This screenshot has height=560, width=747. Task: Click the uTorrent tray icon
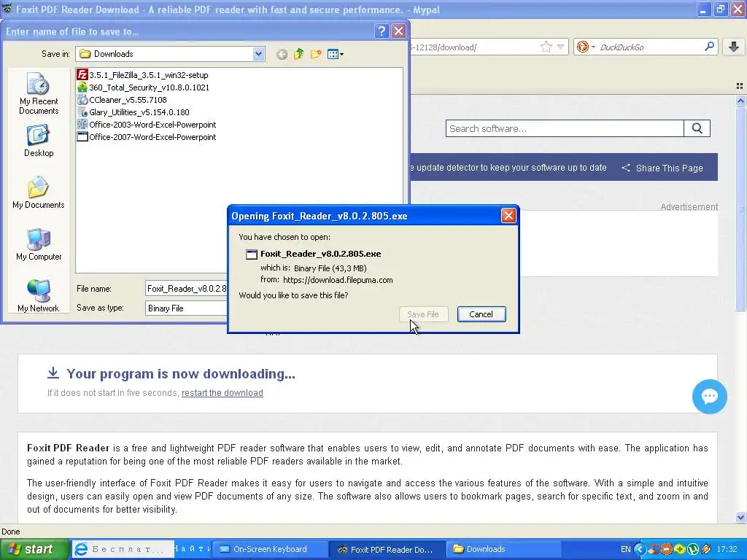coord(693,549)
